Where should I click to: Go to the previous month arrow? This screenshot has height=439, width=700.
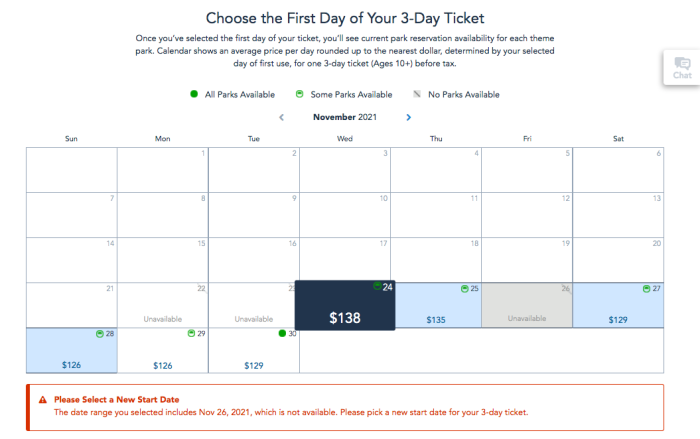point(281,117)
